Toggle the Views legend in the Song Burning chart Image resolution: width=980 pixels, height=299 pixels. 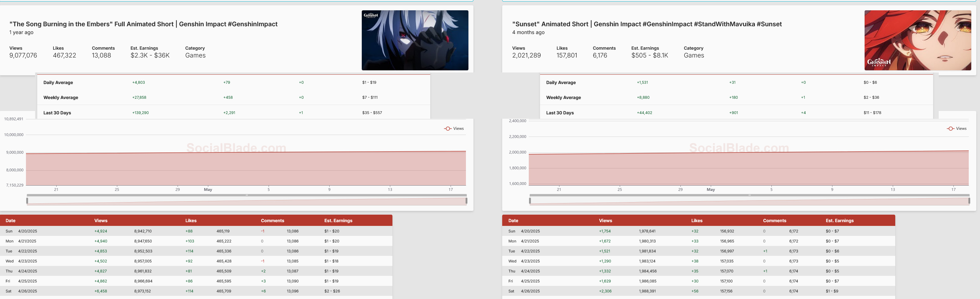(x=454, y=128)
